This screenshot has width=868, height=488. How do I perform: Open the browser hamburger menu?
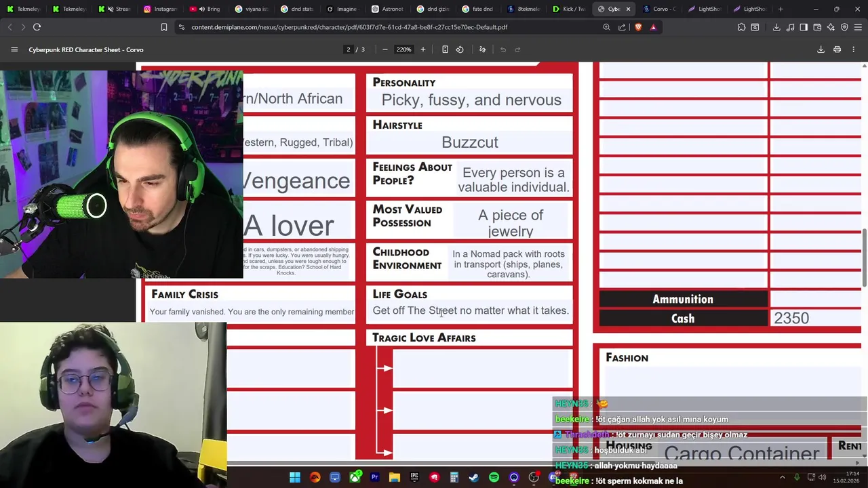click(x=858, y=27)
